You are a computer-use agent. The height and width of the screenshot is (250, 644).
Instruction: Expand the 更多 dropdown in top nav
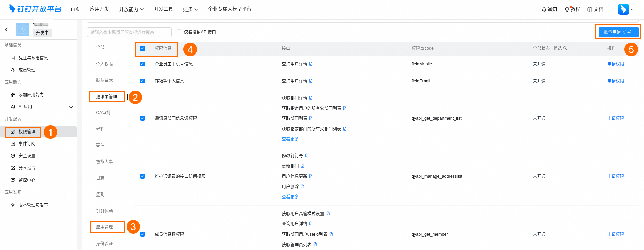(191, 9)
